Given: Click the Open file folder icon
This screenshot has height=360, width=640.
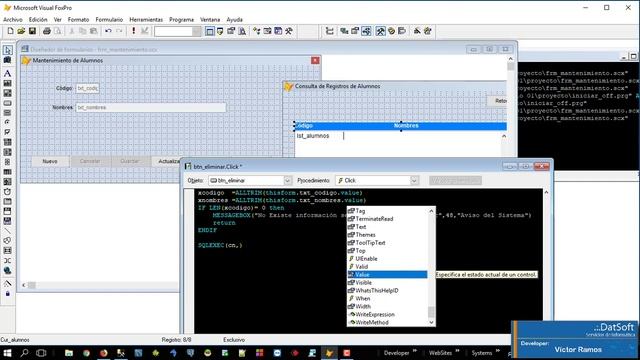Looking at the screenshot, I should 21,31.
